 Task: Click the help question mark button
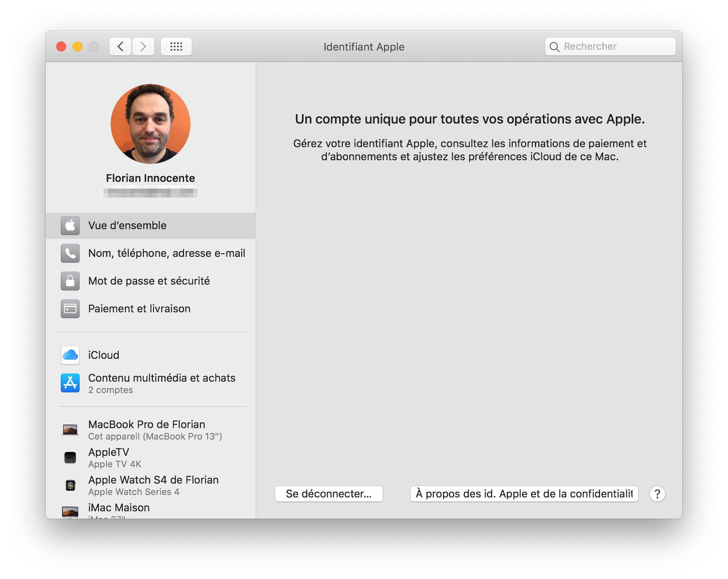[x=657, y=494]
